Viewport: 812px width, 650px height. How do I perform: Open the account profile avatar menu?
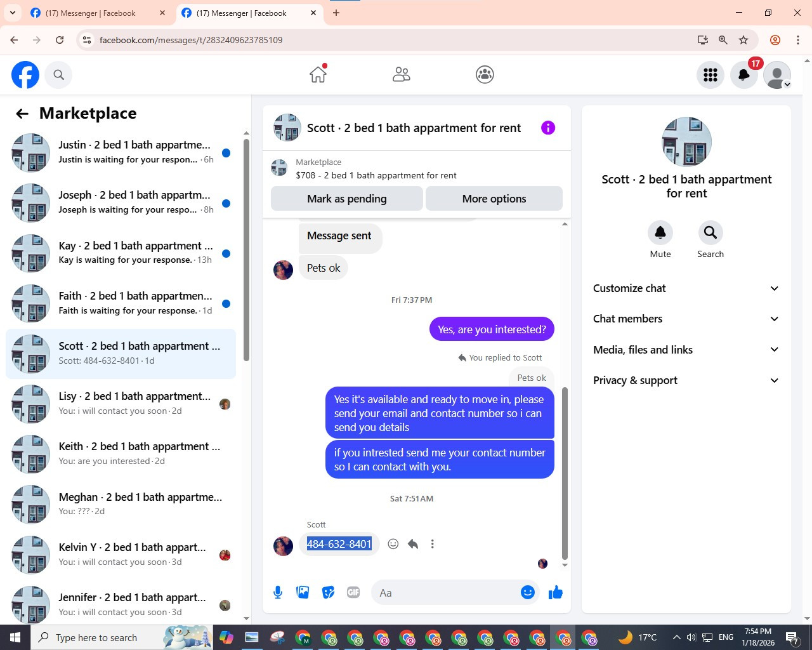point(777,75)
